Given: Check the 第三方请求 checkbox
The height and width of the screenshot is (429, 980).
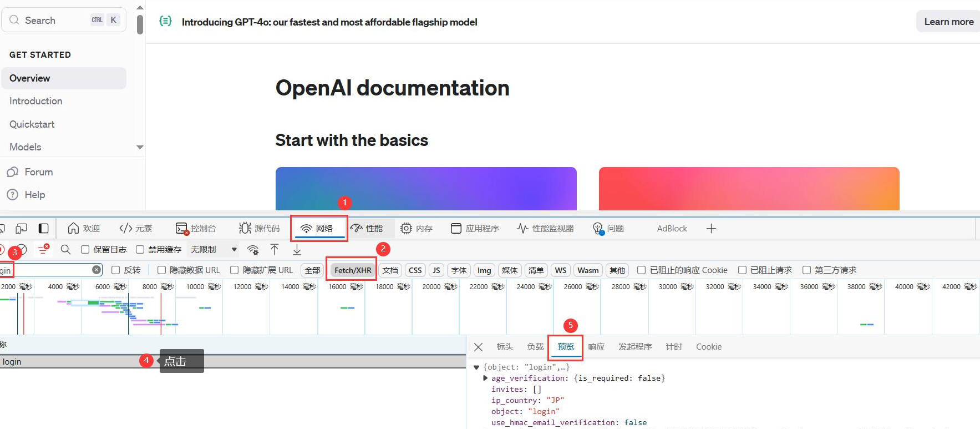Looking at the screenshot, I should pyautogui.click(x=806, y=270).
